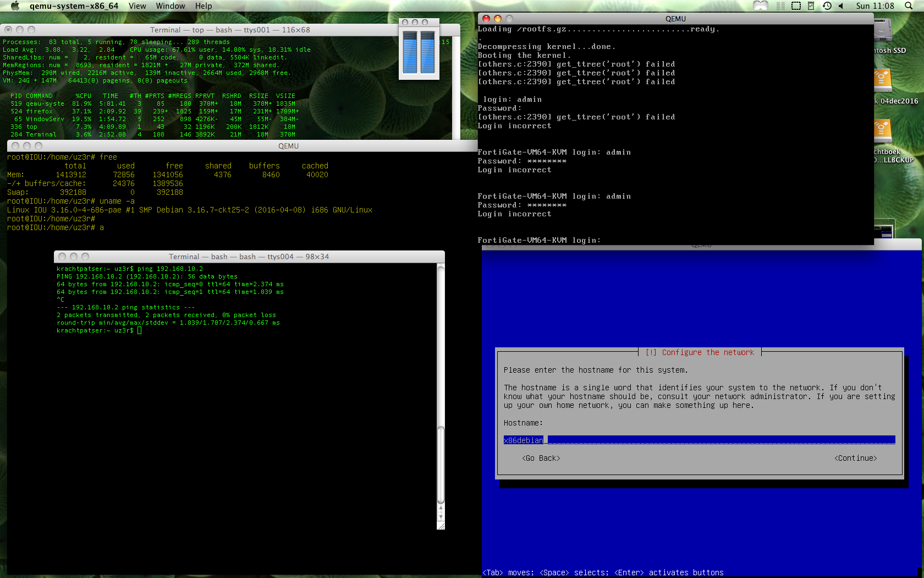Click the Terminal bash ttys004 title bar
Screen dimensions: 924x578
[249, 257]
